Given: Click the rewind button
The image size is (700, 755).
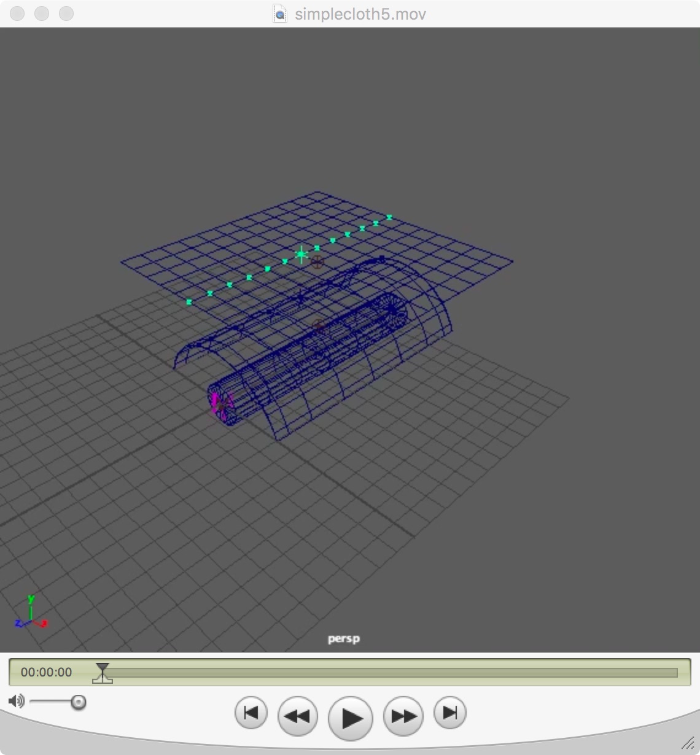Looking at the screenshot, I should [x=298, y=716].
